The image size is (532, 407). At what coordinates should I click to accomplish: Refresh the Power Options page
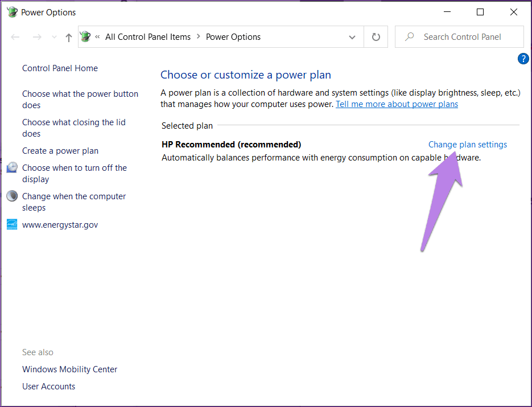376,36
